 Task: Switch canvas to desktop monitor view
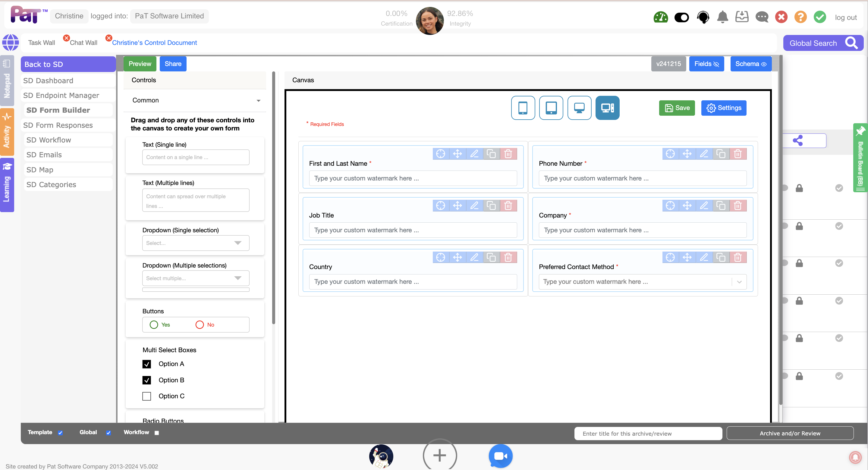click(579, 108)
